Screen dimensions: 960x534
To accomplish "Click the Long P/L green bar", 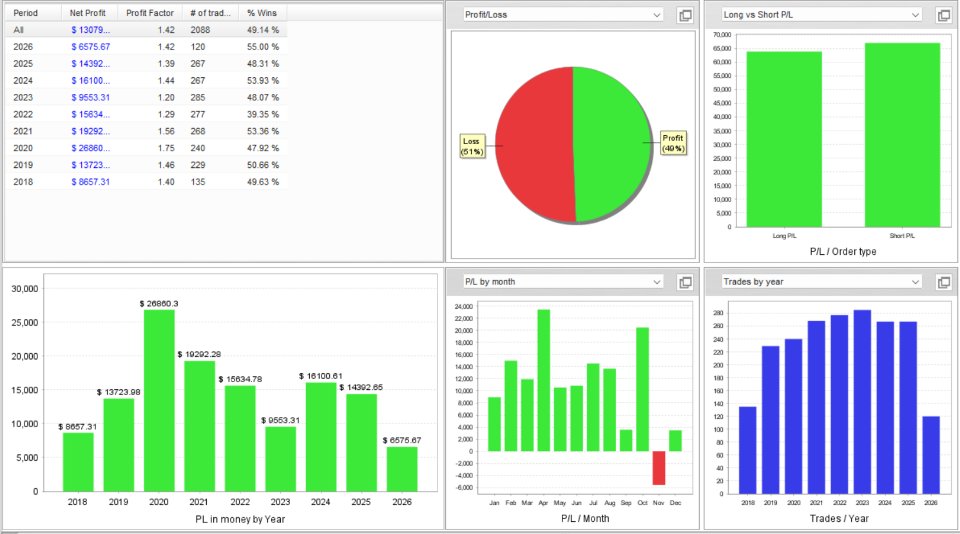I will (x=784, y=139).
